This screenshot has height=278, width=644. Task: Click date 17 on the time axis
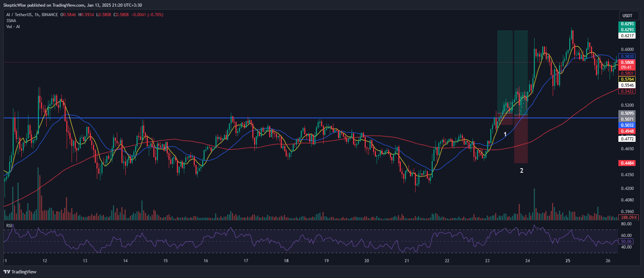coord(246,261)
